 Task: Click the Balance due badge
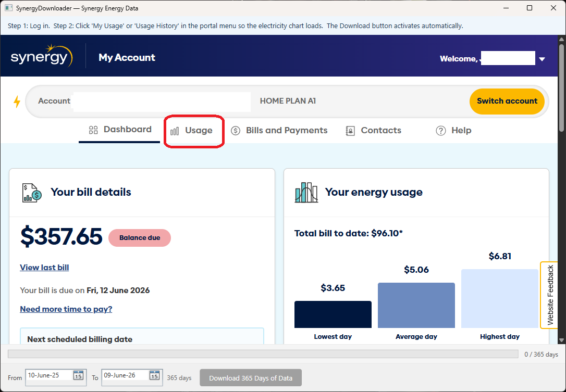point(140,238)
